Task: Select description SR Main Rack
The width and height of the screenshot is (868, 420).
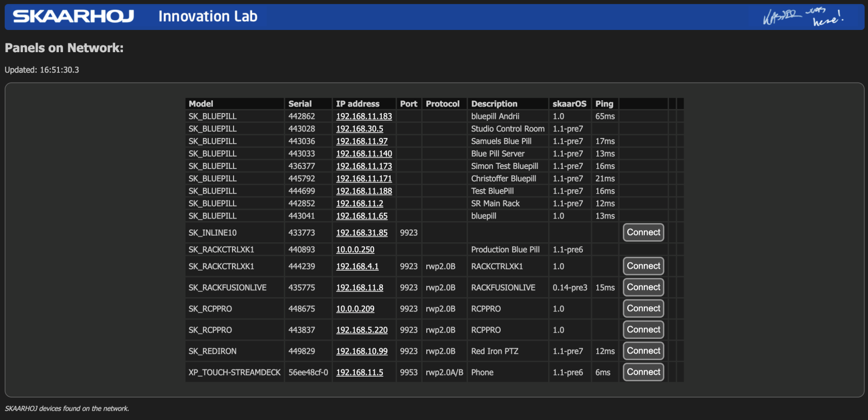Action: click(495, 204)
